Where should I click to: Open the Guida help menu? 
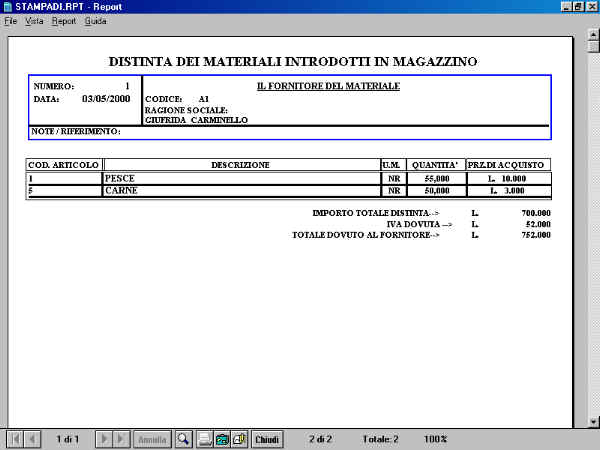[x=95, y=21]
